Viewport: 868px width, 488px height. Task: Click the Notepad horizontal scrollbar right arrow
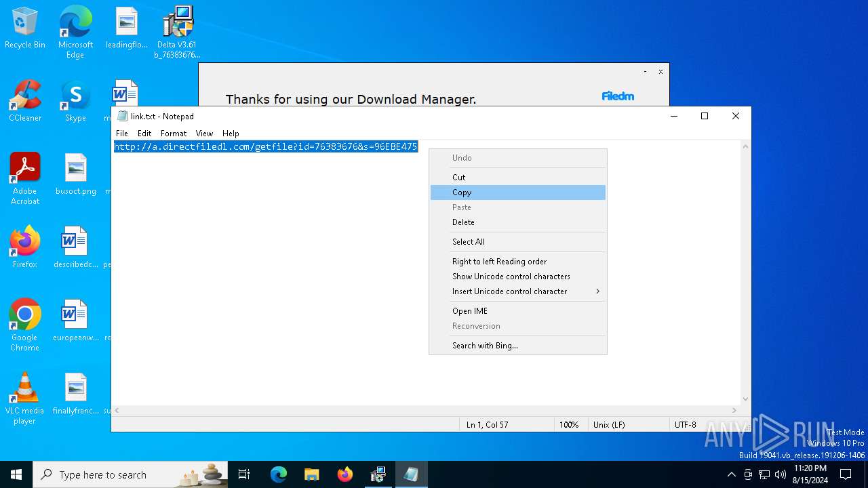click(734, 411)
